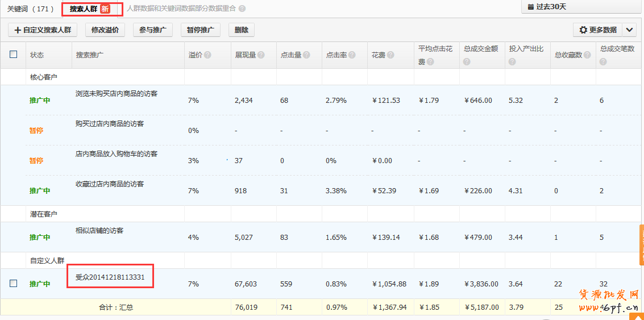Click the 修改溢价 button
The image size is (644, 320).
[x=105, y=30]
